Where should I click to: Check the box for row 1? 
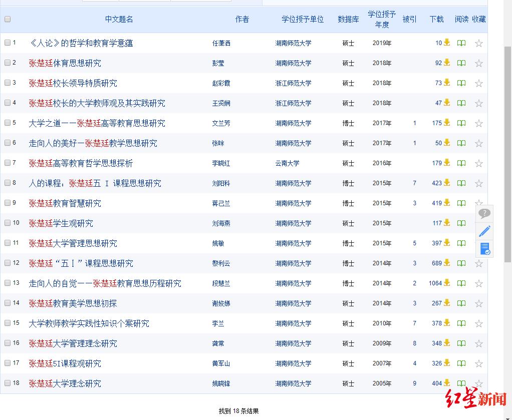tap(8, 43)
